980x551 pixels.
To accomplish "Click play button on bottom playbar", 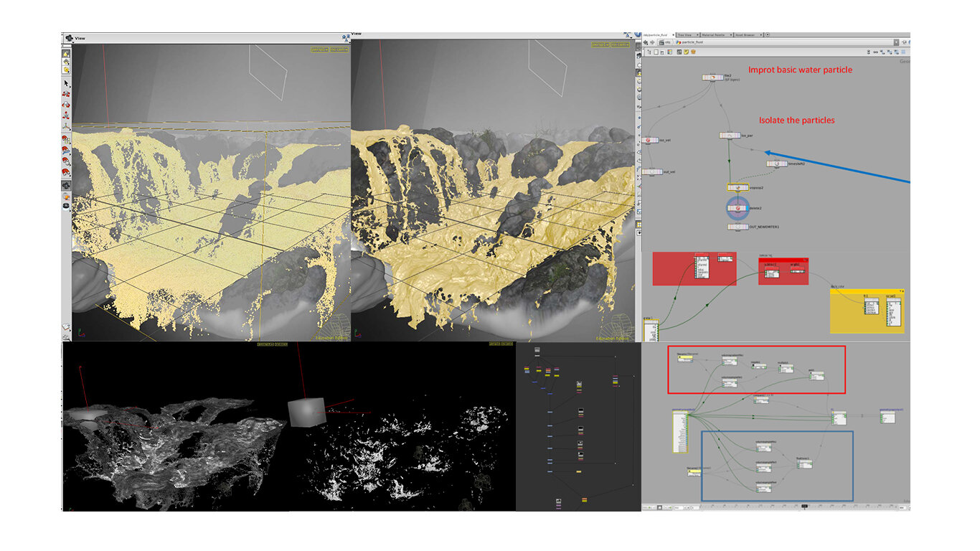I will pos(666,507).
